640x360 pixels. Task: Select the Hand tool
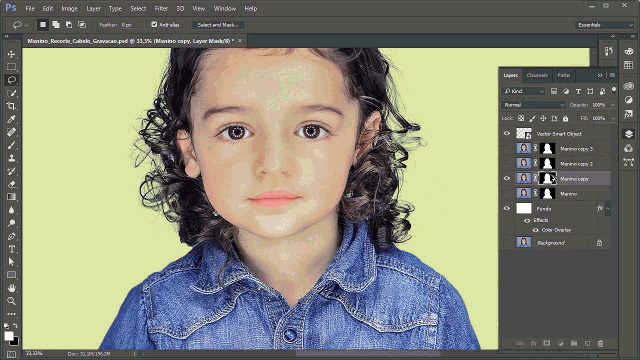(x=11, y=288)
